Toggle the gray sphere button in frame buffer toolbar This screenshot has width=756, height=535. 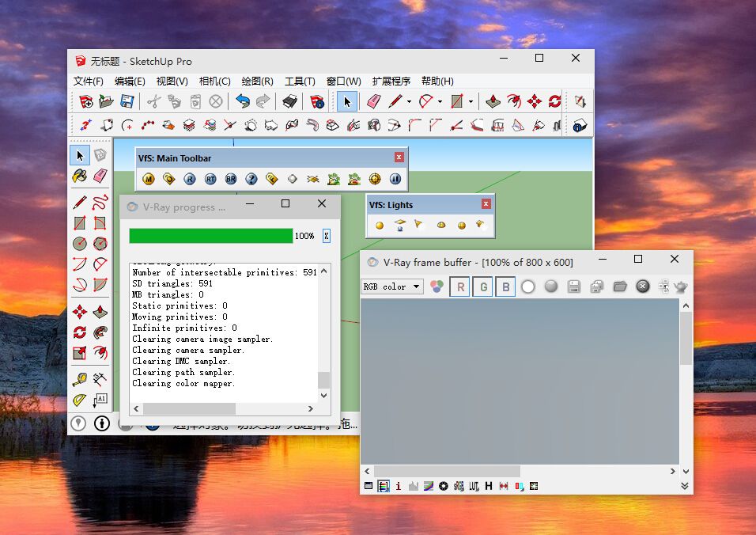click(x=551, y=286)
